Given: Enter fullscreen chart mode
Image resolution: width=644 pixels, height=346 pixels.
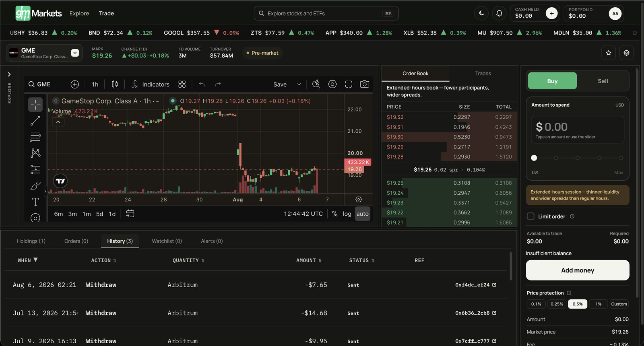Looking at the screenshot, I should click(x=349, y=84).
